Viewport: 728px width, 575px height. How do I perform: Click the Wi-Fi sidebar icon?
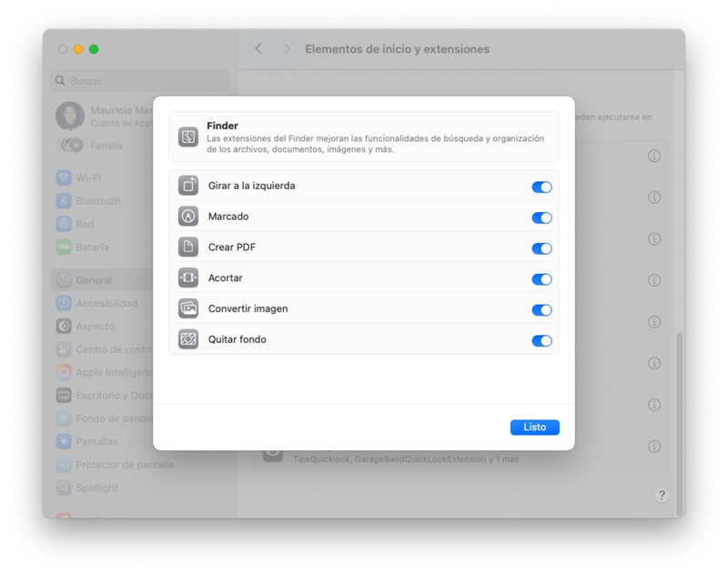64,177
